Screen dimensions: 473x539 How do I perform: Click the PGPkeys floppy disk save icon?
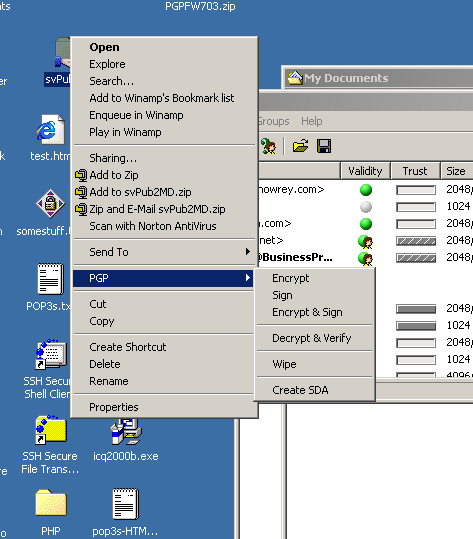pos(324,146)
